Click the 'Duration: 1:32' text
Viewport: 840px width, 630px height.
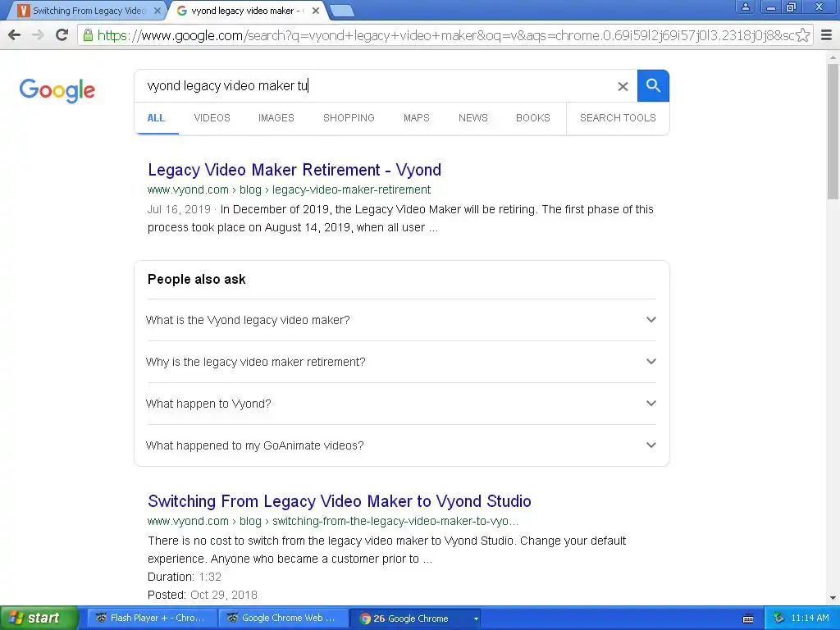[x=185, y=577]
